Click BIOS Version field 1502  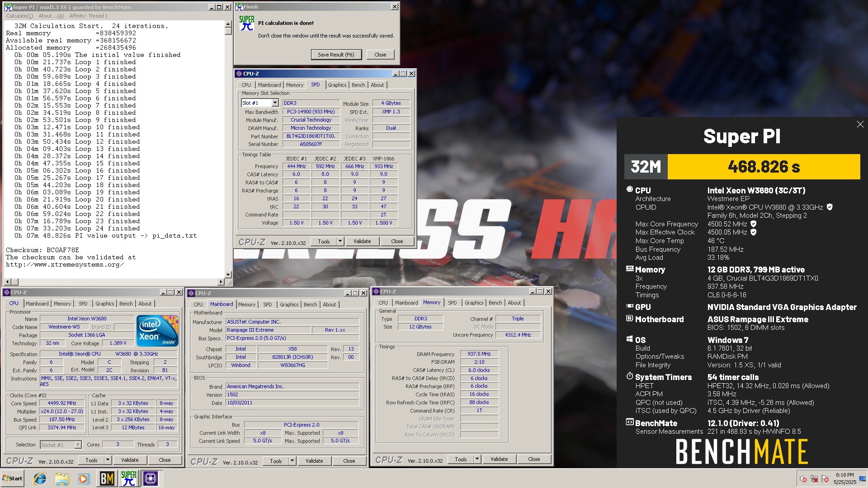[292, 394]
